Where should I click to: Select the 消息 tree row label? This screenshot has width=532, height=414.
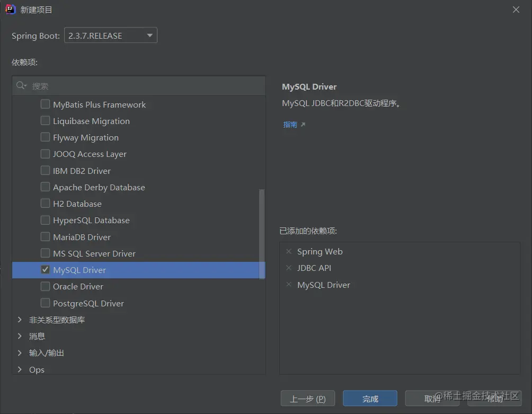pos(37,336)
